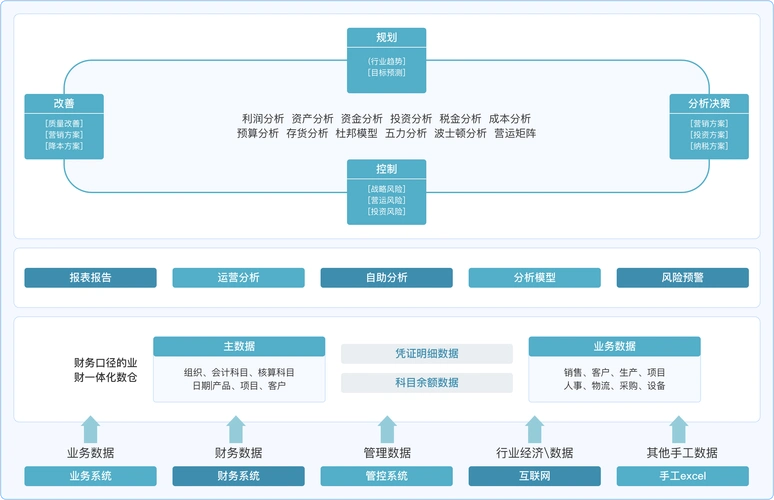Click the up arrow above 行业经济\数据
The height and width of the screenshot is (500, 774).
(535, 430)
